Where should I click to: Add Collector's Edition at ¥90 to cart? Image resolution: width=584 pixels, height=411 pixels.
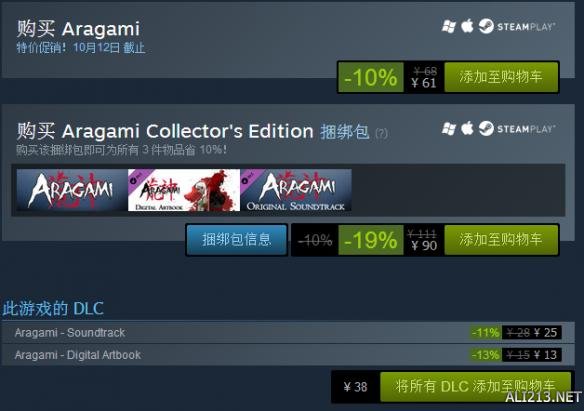[501, 240]
